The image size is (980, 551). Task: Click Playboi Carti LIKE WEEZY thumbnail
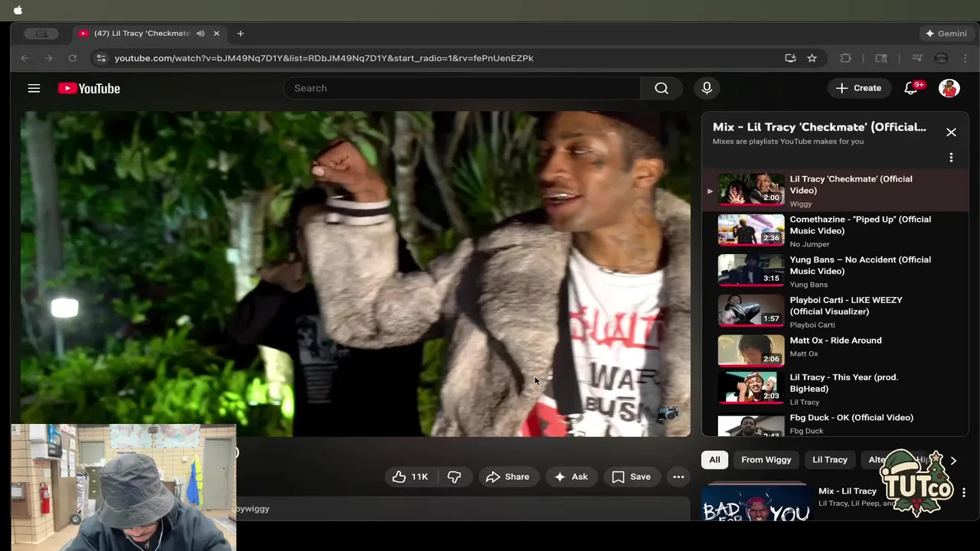[x=751, y=311]
